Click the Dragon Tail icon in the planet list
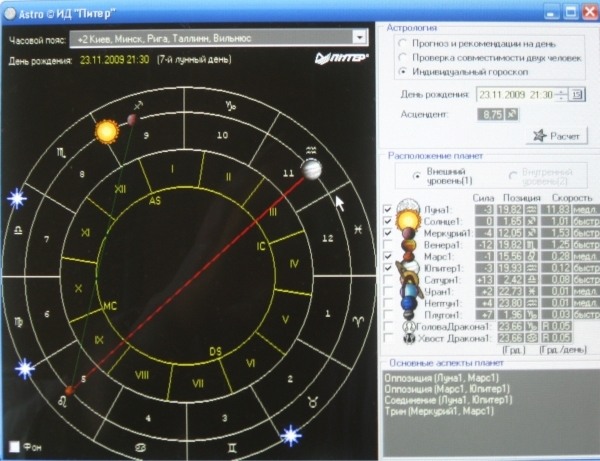 [409, 338]
